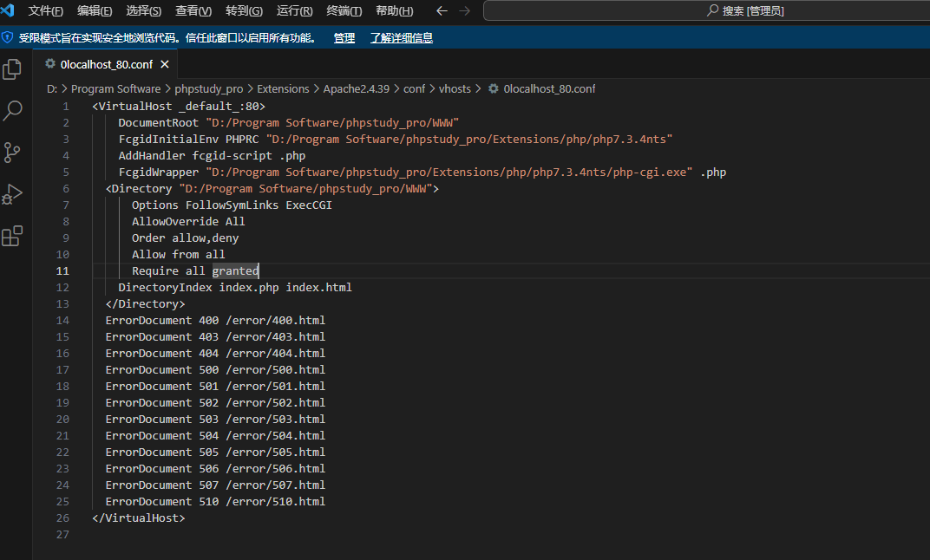Go back with the left arrow

(442, 10)
